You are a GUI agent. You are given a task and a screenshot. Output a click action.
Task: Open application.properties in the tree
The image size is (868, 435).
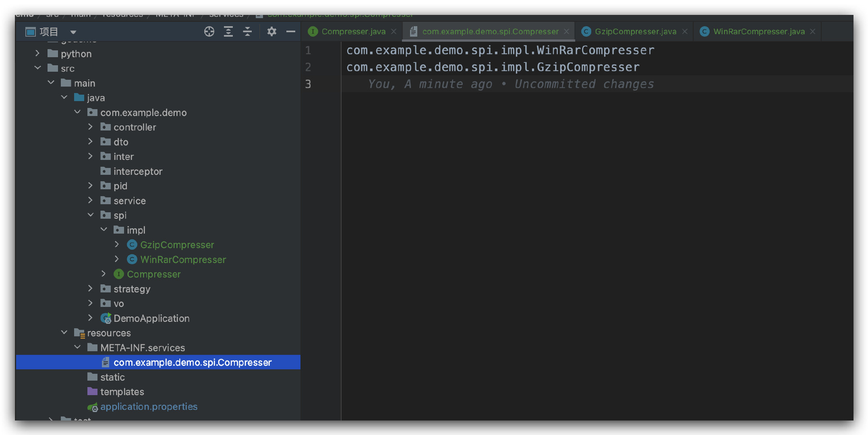pyautogui.click(x=149, y=406)
